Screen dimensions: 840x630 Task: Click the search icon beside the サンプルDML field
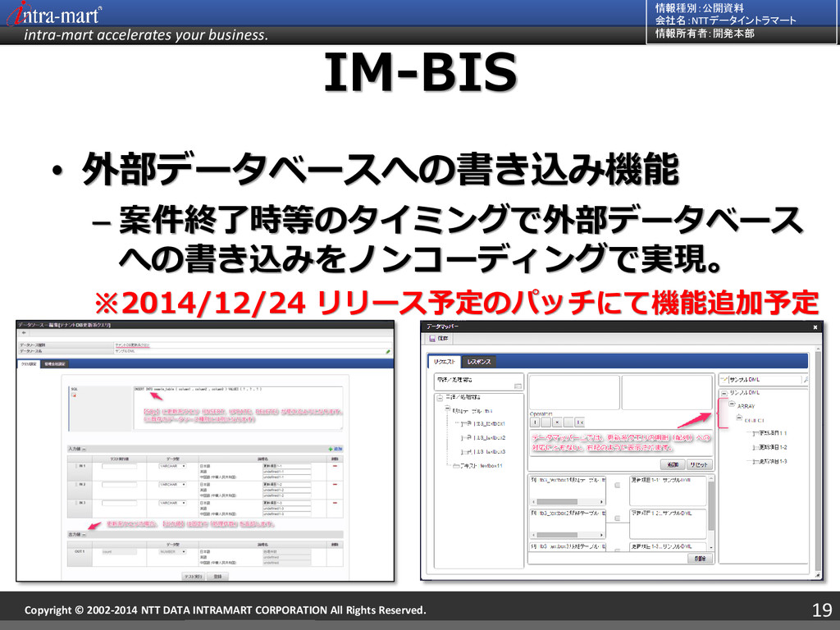[x=806, y=380]
